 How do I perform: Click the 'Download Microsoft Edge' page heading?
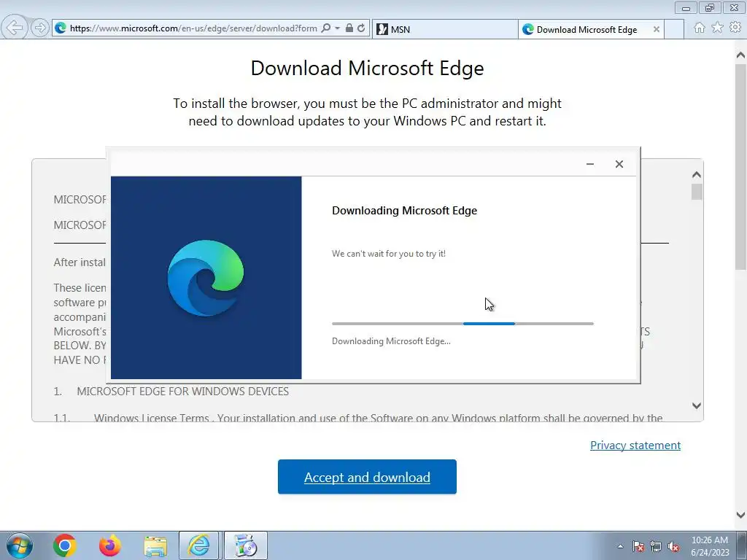[368, 68]
